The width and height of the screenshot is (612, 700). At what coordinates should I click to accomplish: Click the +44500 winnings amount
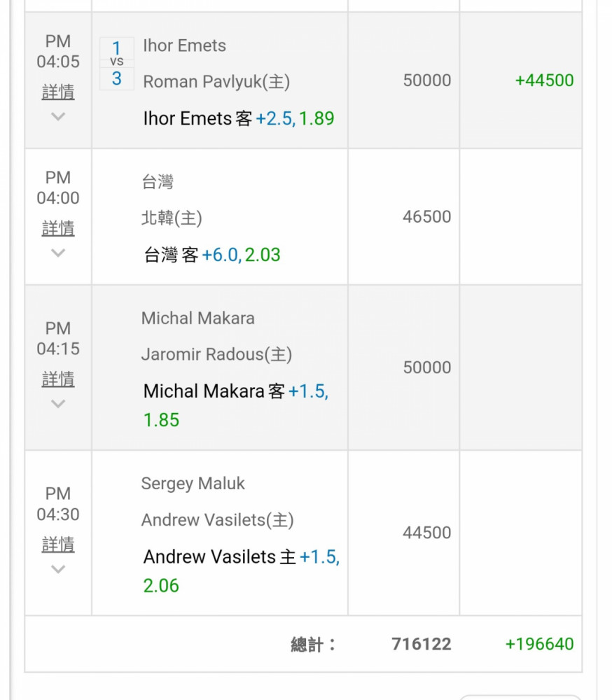(x=544, y=80)
